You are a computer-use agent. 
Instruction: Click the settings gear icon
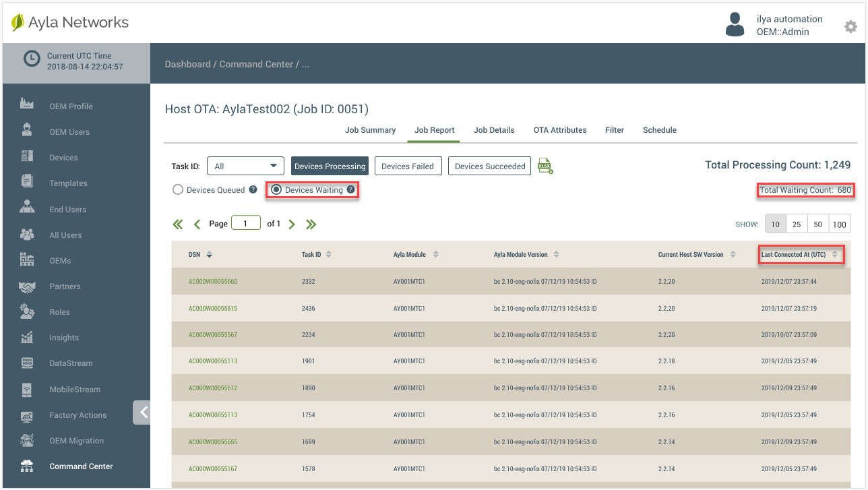850,26
